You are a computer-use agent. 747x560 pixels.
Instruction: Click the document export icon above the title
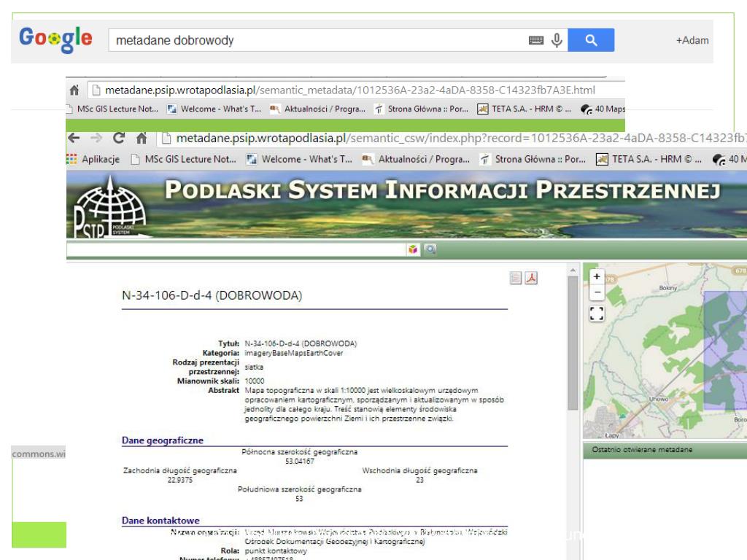(x=516, y=278)
